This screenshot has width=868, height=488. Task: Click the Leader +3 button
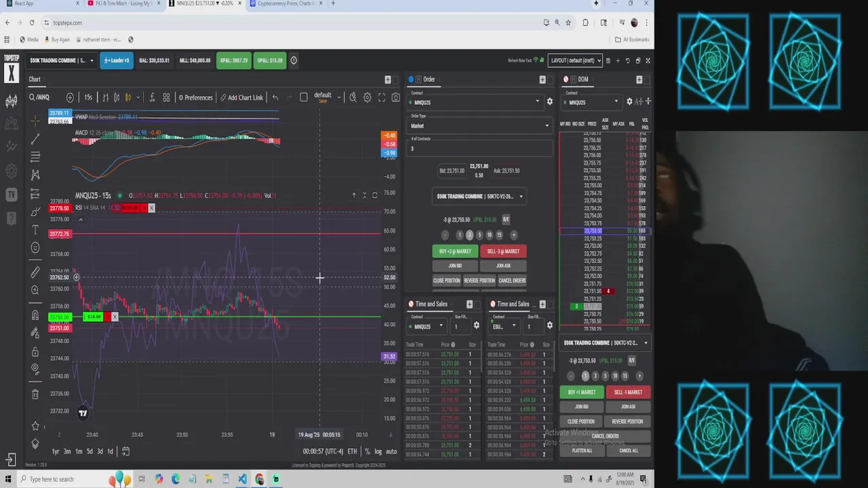click(x=117, y=60)
